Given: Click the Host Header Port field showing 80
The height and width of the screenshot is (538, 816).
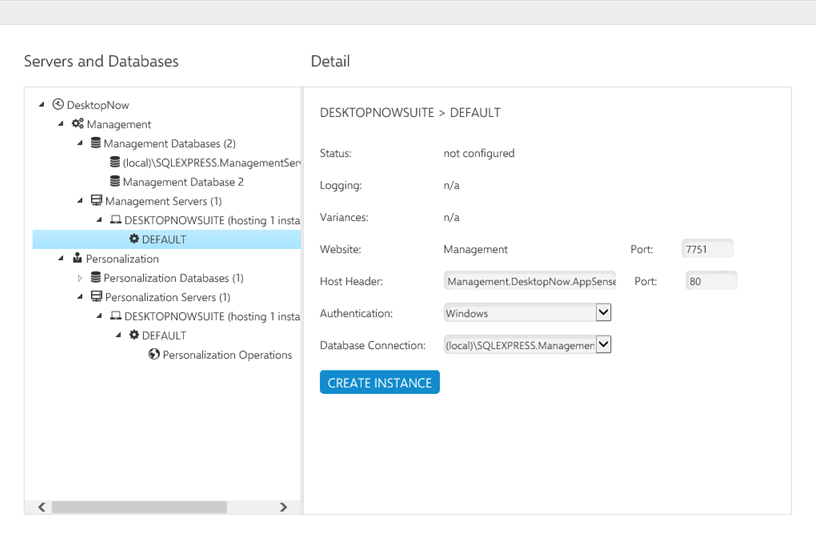Looking at the screenshot, I should [711, 281].
